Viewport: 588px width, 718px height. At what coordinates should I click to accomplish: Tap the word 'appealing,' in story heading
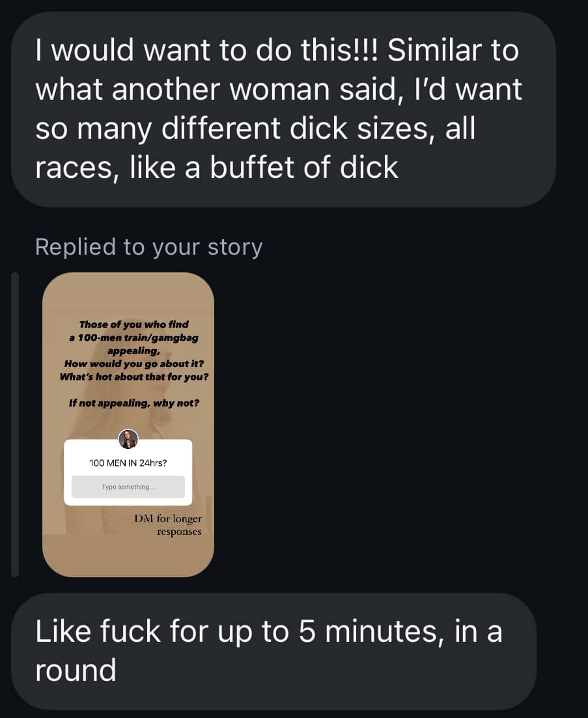(133, 351)
